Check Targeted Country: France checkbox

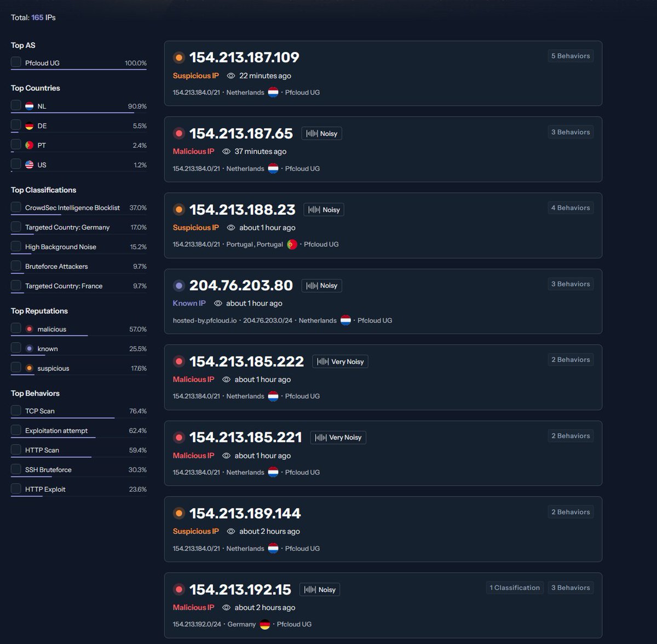(x=16, y=285)
